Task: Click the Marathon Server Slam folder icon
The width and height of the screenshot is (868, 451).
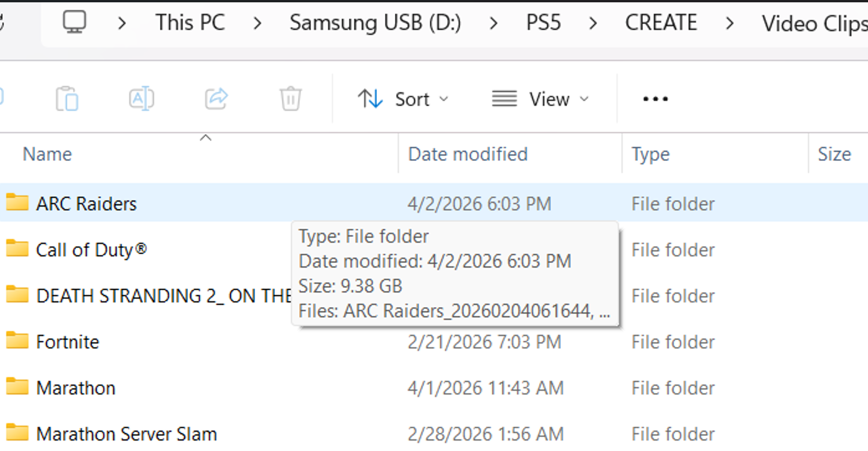Action: [x=17, y=433]
